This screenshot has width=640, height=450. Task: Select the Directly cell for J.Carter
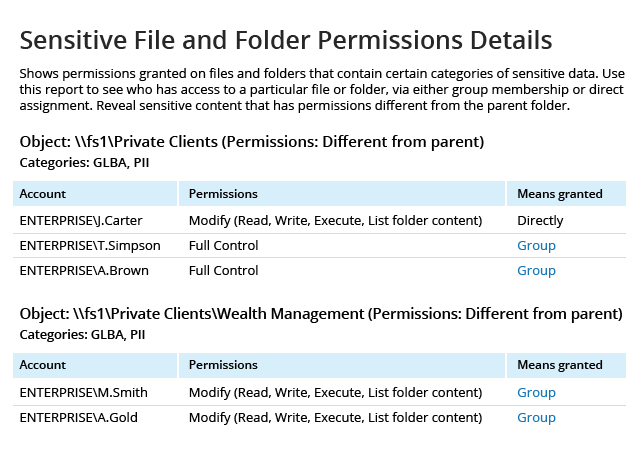pos(540,220)
